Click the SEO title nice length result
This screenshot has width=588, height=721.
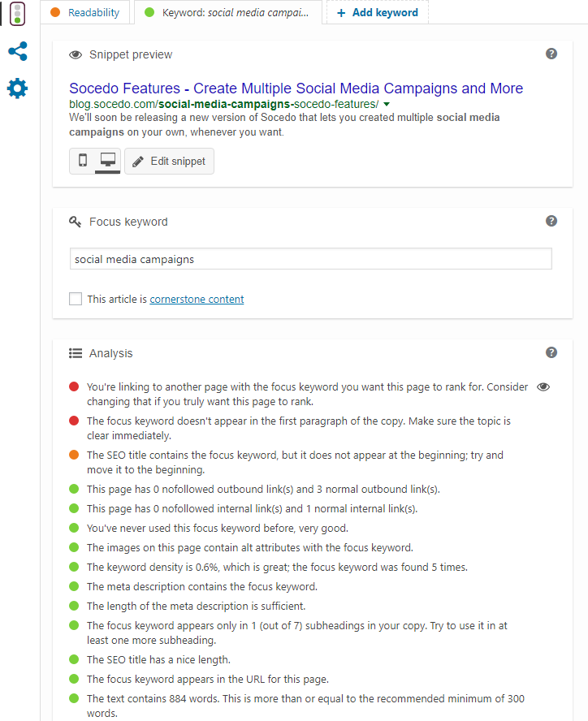(x=158, y=660)
